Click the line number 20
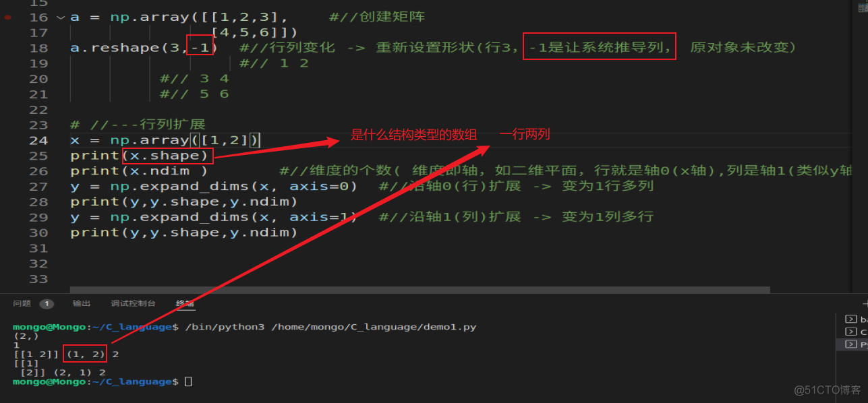 pos(39,79)
